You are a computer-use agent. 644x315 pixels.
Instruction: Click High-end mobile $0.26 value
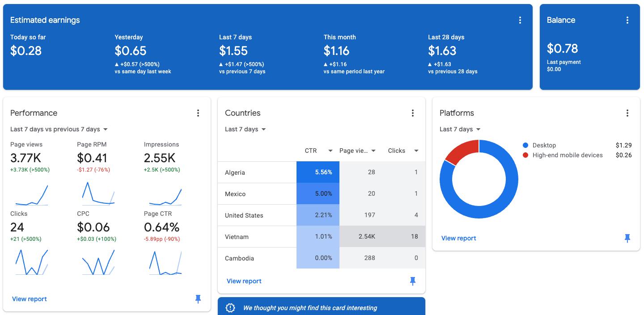pyautogui.click(x=623, y=155)
